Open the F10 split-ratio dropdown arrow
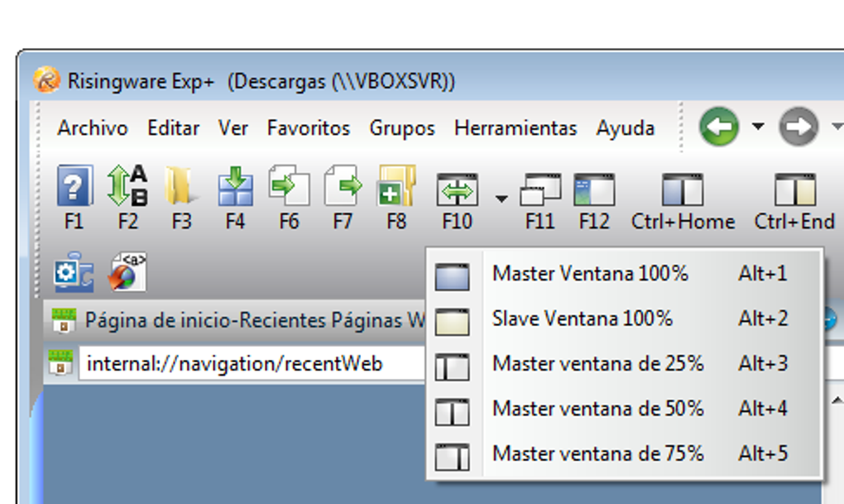 pyautogui.click(x=501, y=199)
